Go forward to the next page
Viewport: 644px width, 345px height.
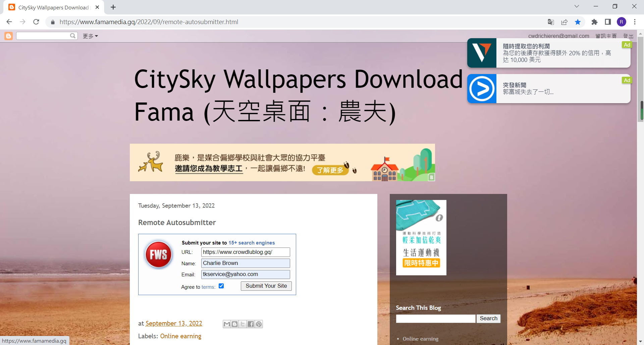coord(22,22)
